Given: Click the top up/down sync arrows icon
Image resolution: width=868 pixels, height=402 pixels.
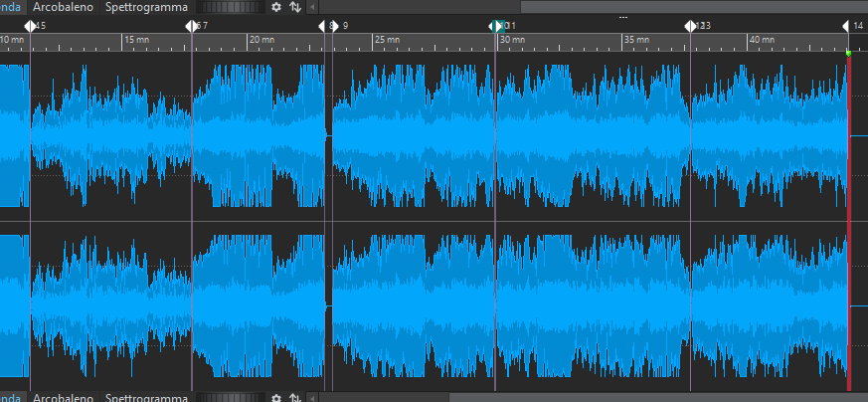Looking at the screenshot, I should point(295,7).
